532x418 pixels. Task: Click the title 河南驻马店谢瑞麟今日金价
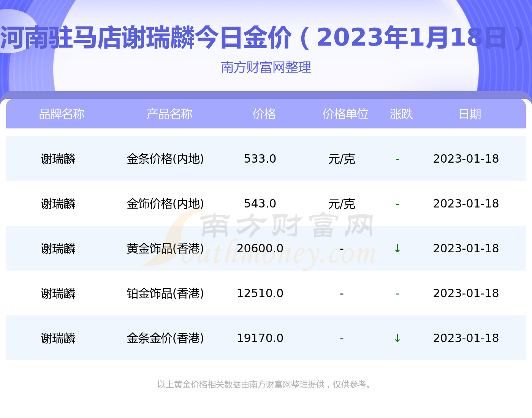(x=146, y=38)
